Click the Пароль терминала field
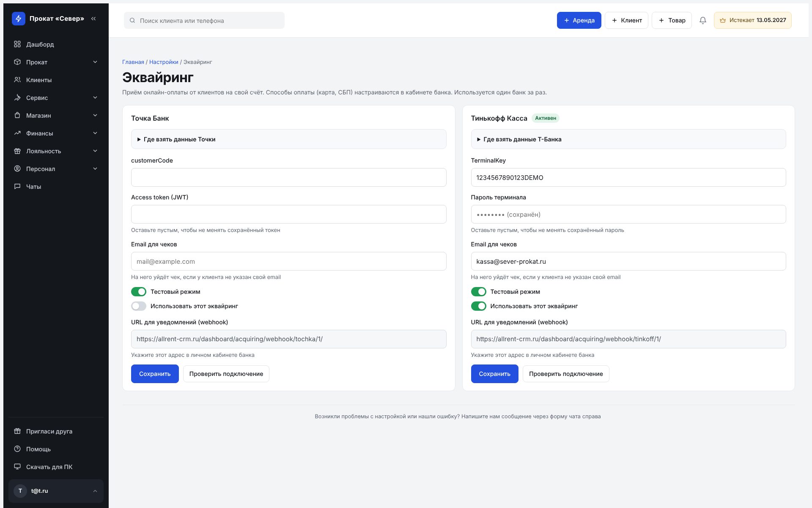The width and height of the screenshot is (812, 508). tap(628, 214)
